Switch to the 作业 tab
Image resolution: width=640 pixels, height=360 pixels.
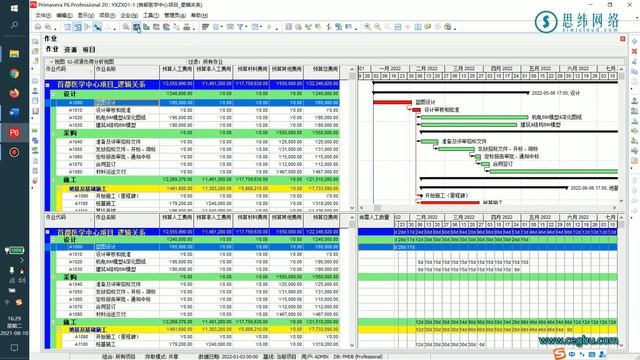(52, 49)
